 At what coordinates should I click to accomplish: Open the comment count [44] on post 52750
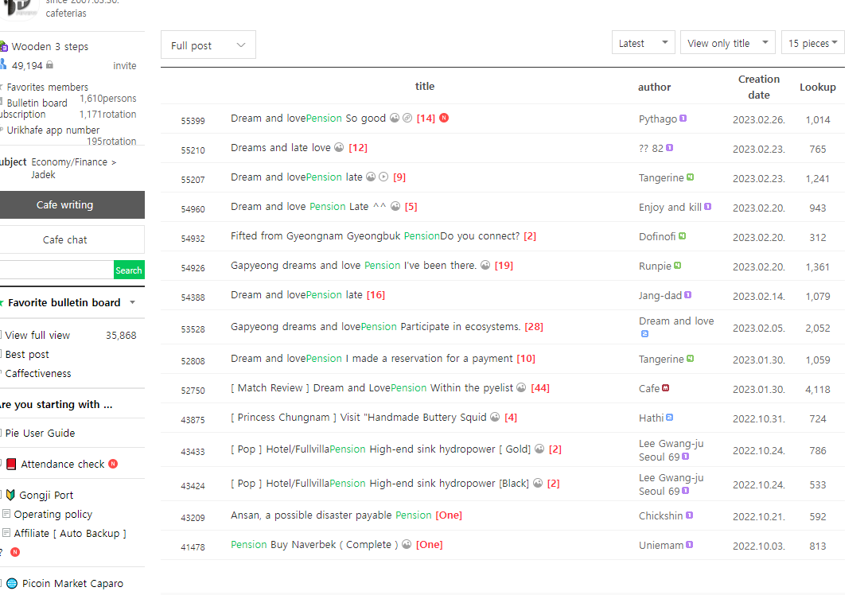pyautogui.click(x=540, y=387)
